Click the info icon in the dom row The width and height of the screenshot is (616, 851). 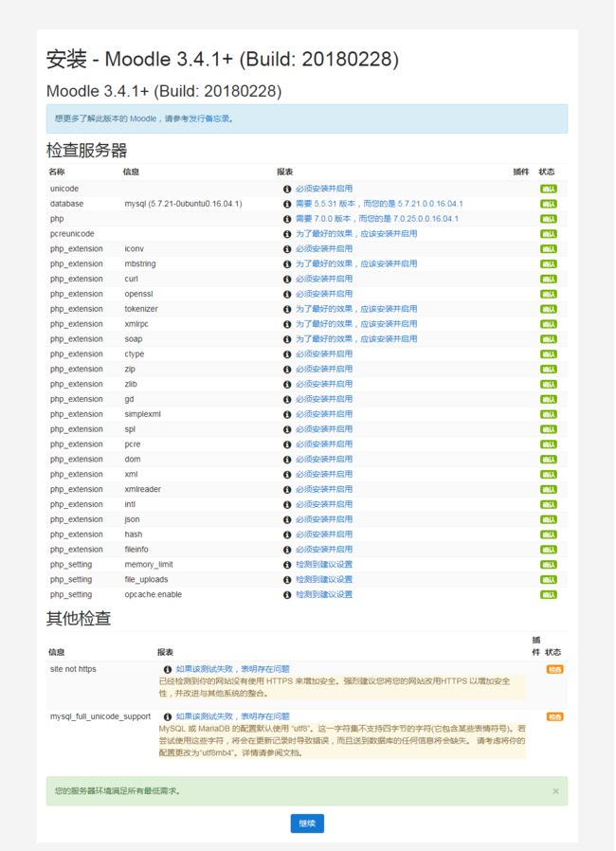pyautogui.click(x=287, y=460)
